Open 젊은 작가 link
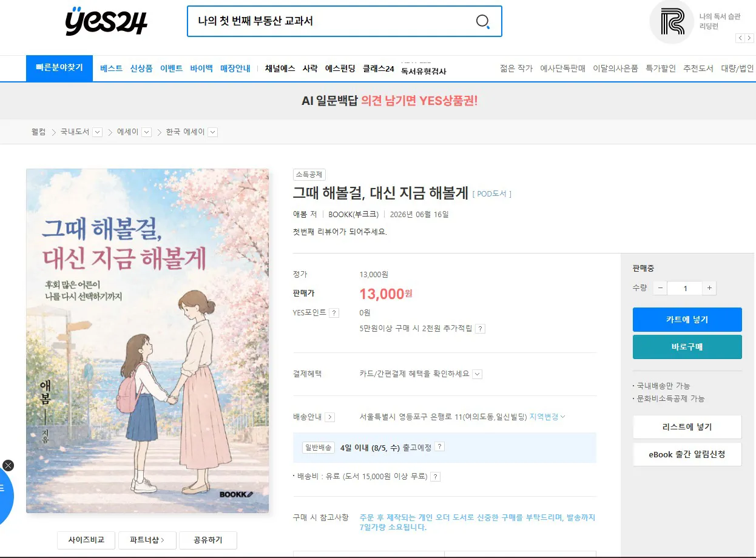This screenshot has width=756, height=558. pyautogui.click(x=516, y=69)
